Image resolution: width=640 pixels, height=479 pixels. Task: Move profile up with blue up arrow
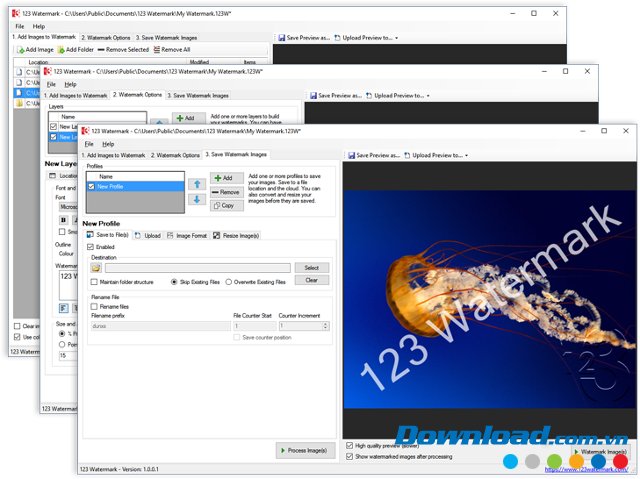[197, 184]
